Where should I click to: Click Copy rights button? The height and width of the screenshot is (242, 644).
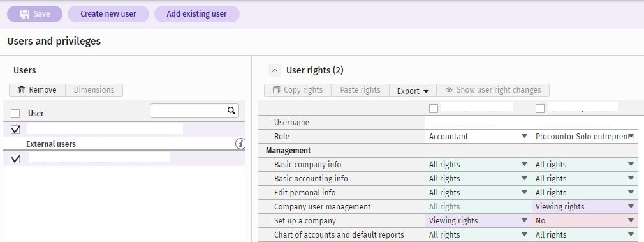298,90
